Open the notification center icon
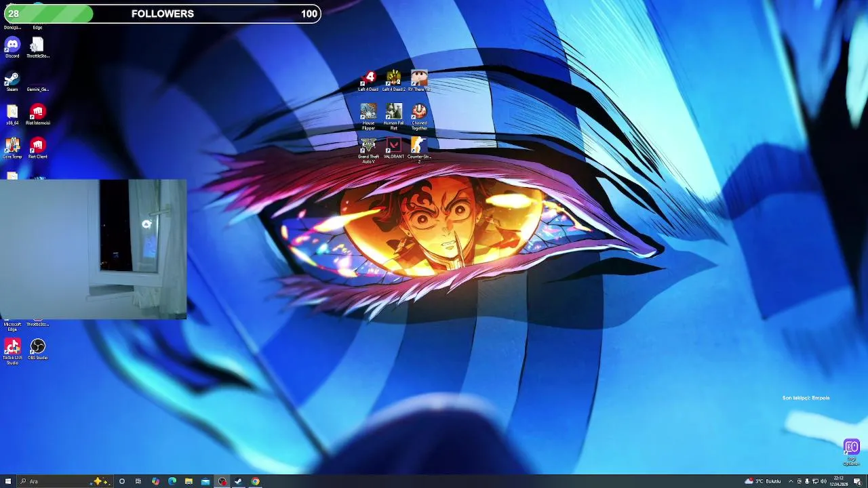The image size is (868, 488). (857, 481)
